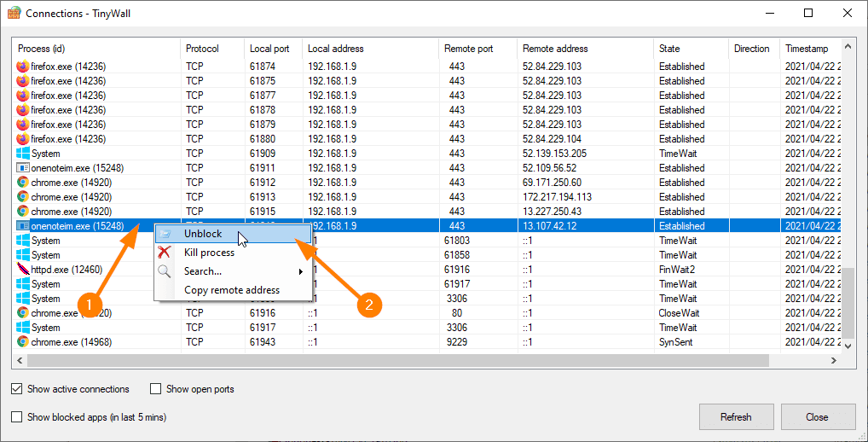Click the vertical scrollbar up arrow
868x442 pixels.
point(848,46)
